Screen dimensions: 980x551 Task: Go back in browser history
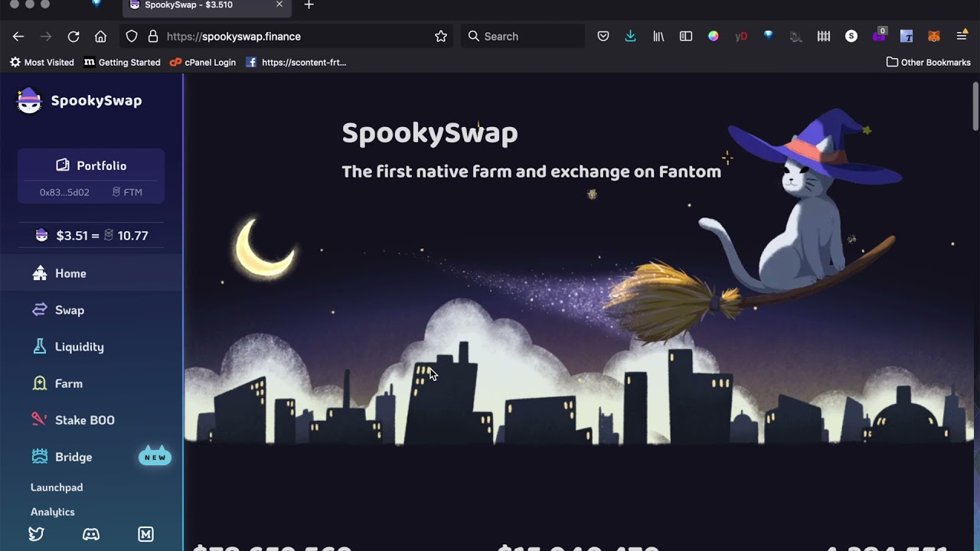pos(18,36)
